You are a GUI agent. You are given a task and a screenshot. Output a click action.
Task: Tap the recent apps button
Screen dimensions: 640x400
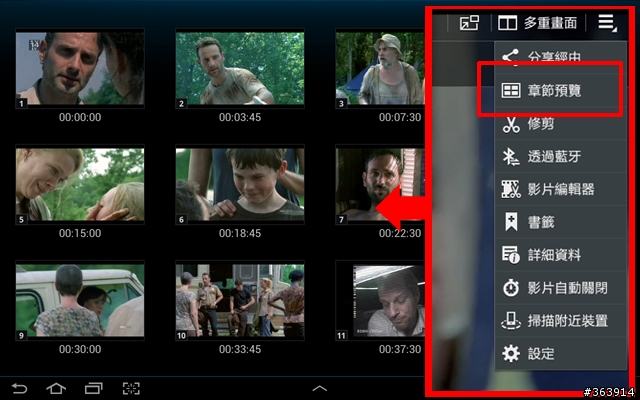click(93, 388)
